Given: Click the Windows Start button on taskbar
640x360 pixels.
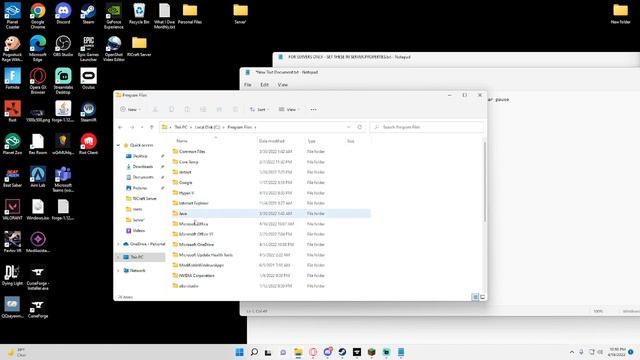Looking at the screenshot, I should (240, 352).
